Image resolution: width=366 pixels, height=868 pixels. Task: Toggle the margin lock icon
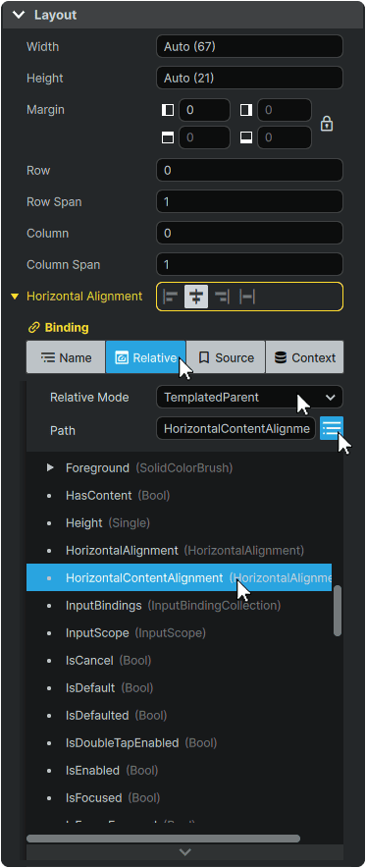(327, 124)
